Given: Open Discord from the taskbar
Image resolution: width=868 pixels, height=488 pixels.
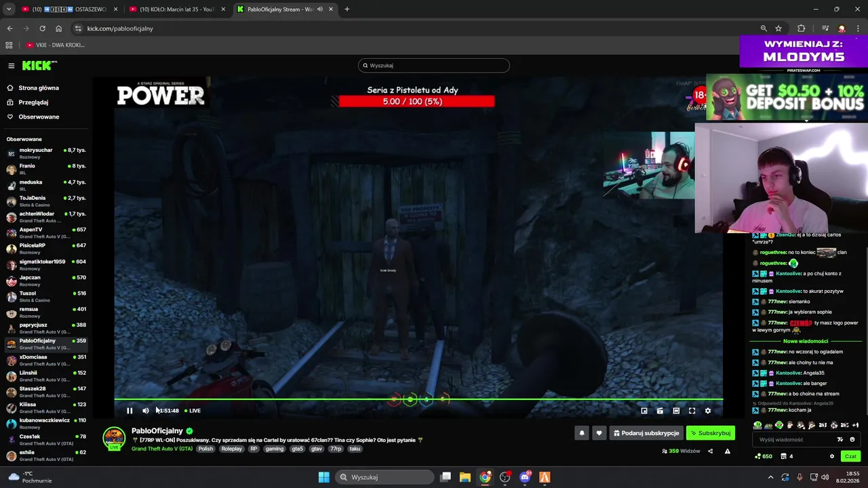Looking at the screenshot, I should [x=525, y=477].
